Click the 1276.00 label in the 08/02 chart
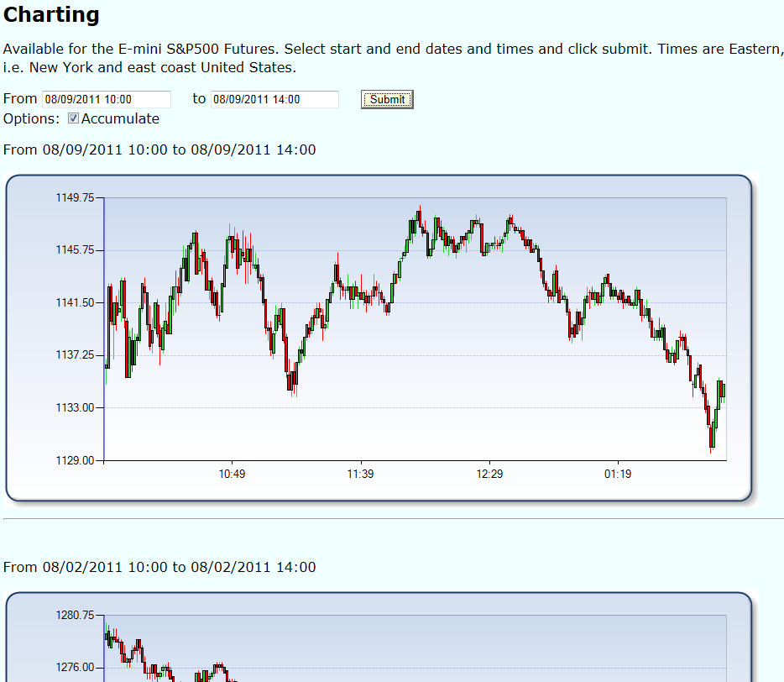The image size is (784, 682). click(75, 668)
